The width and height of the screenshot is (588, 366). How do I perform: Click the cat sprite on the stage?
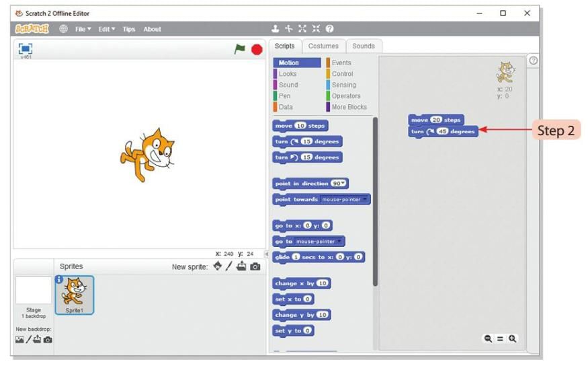(148, 155)
